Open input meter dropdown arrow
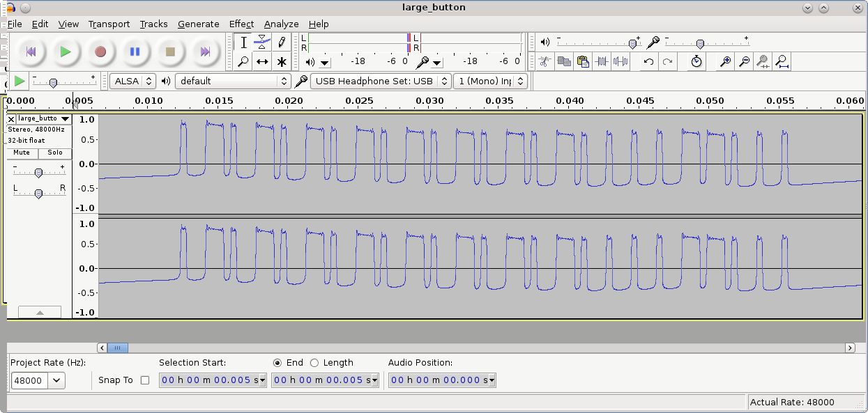Screen dimensions: 868x413 (x=438, y=63)
